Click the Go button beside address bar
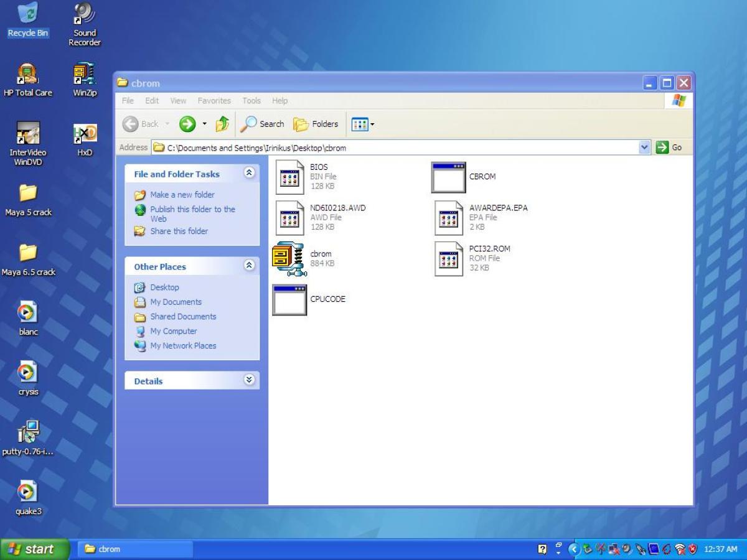Screen dimensions: 747x560 (x=669, y=147)
